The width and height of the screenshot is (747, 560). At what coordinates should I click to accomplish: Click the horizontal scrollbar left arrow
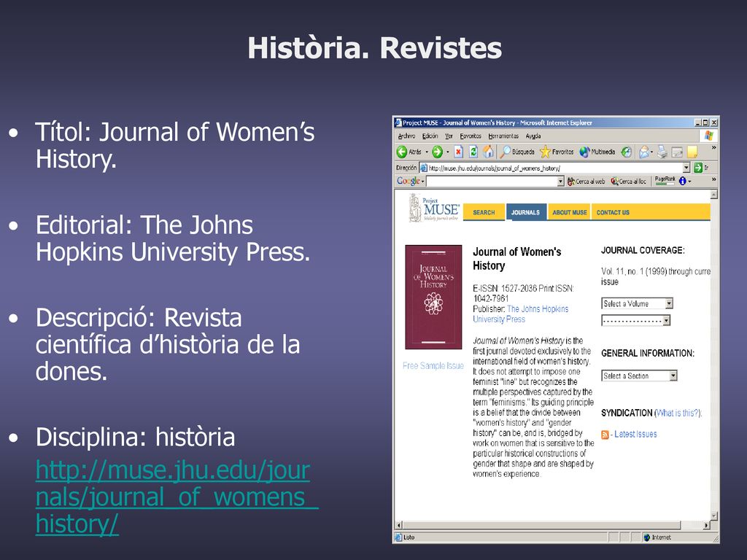coord(399,525)
